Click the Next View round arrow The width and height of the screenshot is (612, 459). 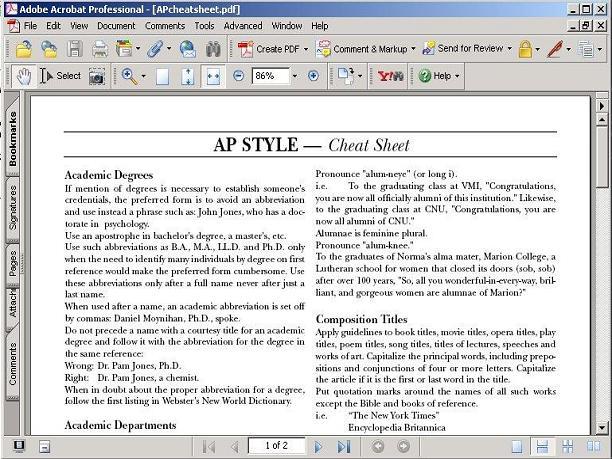tap(404, 446)
